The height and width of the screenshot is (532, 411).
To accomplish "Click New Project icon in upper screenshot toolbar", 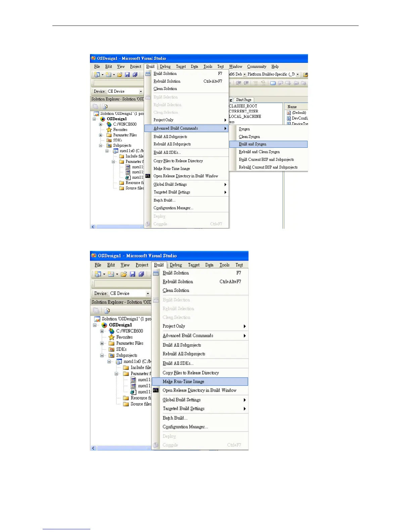I will point(97,75).
